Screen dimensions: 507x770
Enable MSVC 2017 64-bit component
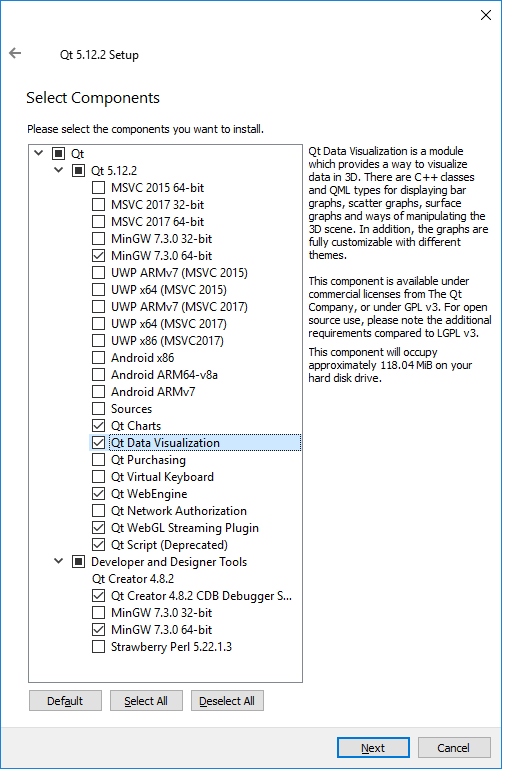(x=98, y=221)
